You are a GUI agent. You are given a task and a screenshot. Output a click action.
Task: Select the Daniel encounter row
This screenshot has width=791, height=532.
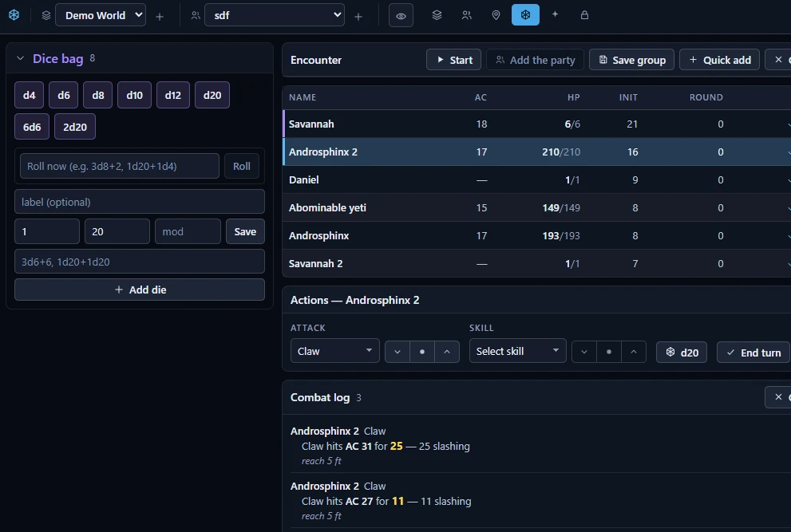coord(536,179)
